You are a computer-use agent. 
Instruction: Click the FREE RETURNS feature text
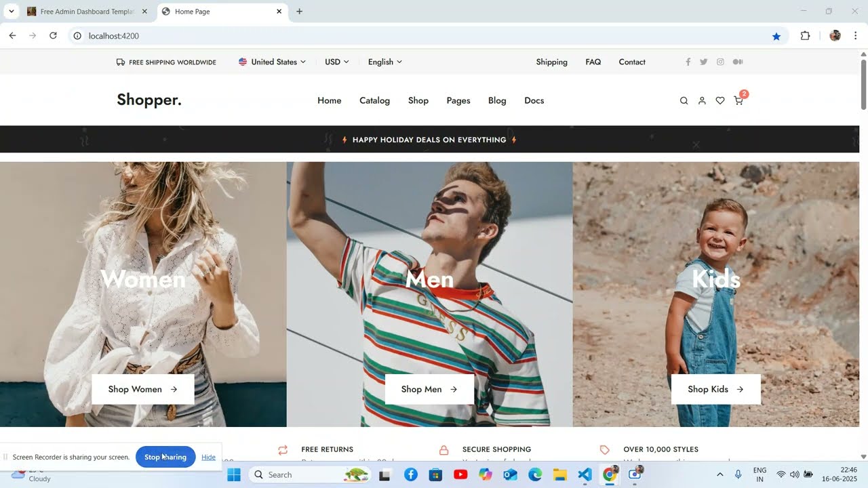coord(327,449)
